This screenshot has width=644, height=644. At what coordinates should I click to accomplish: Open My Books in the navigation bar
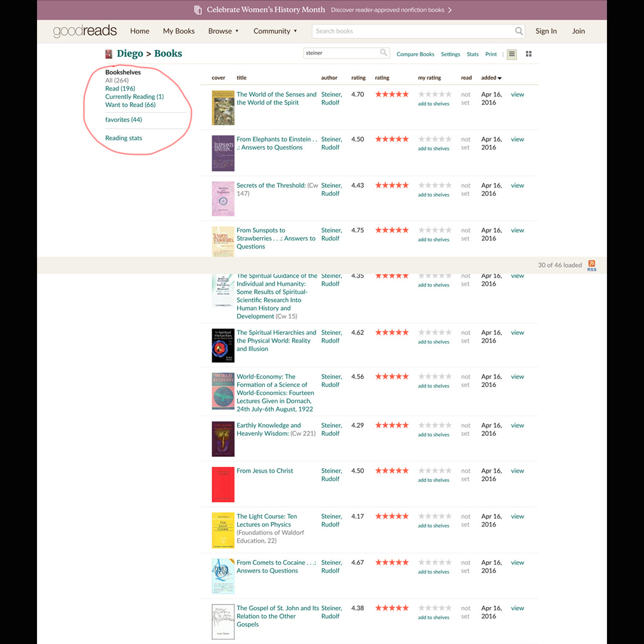179,31
